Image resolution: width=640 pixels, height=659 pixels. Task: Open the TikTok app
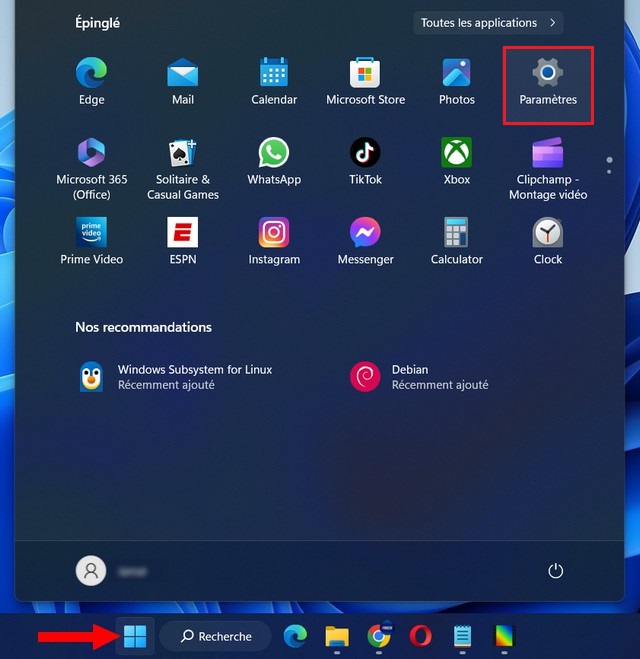click(x=365, y=162)
